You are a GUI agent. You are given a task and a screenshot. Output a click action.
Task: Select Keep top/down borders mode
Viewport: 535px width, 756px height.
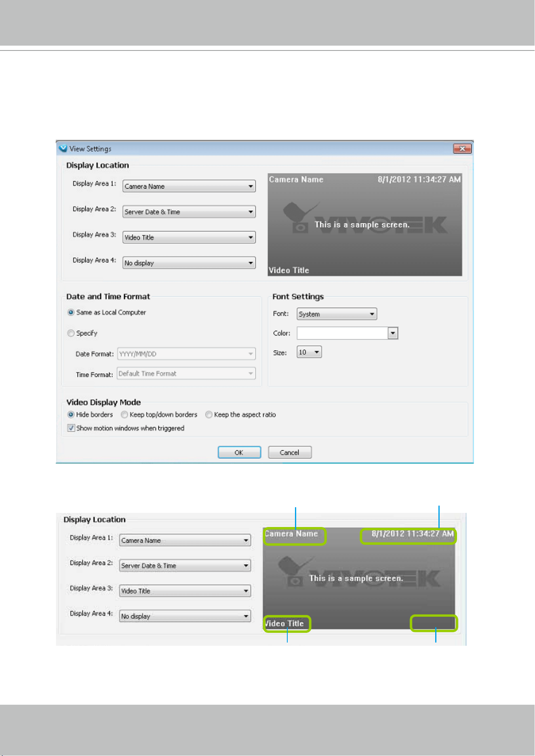click(124, 414)
